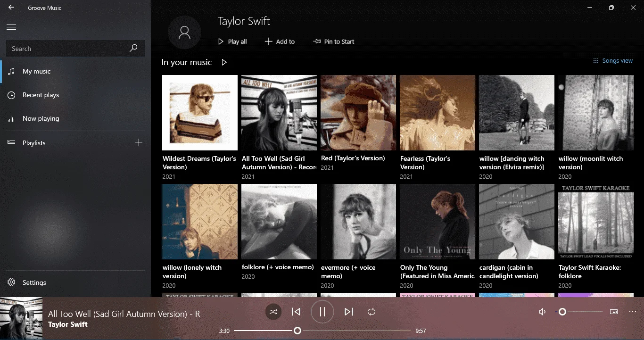
Task: Open folklore (+ voice memo) album cover
Action: click(279, 222)
